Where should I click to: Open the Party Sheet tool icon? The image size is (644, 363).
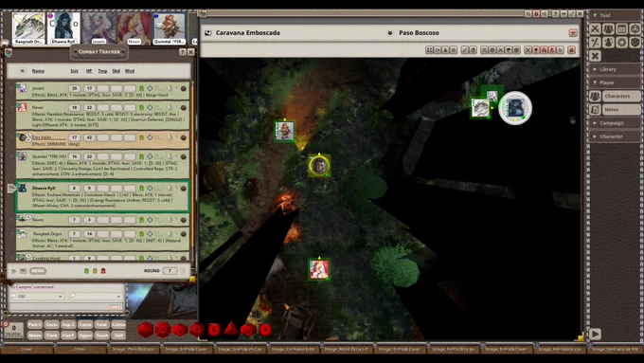point(608,28)
